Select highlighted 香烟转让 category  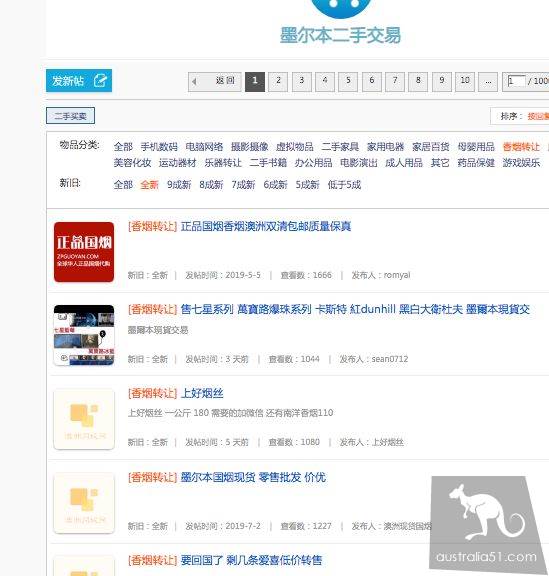coord(521,147)
